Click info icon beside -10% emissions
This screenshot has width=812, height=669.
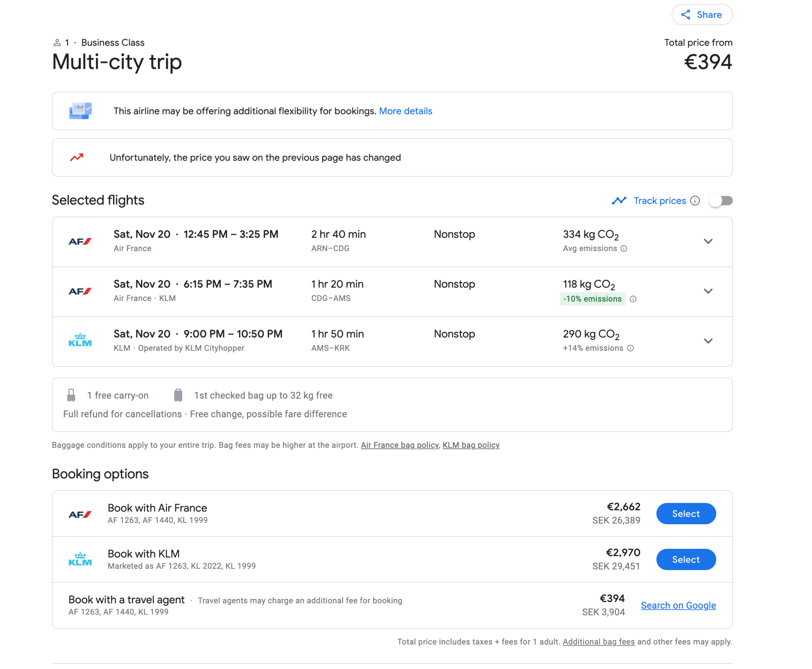coord(633,299)
